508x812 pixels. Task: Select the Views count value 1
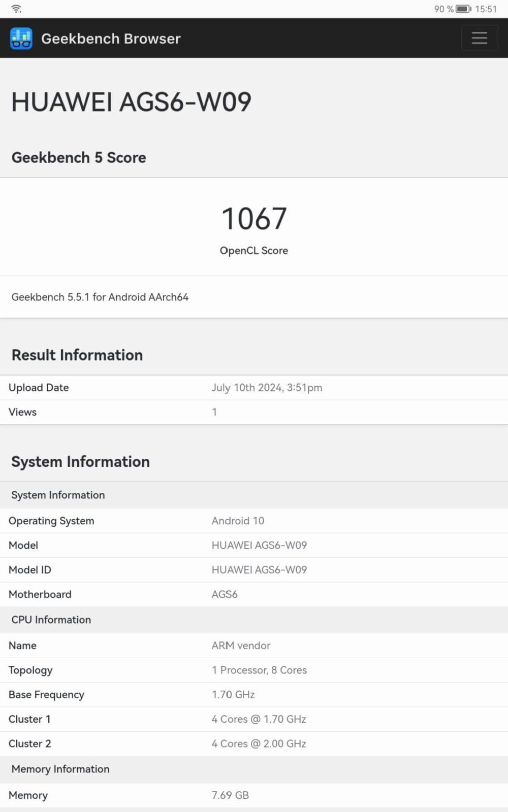214,412
